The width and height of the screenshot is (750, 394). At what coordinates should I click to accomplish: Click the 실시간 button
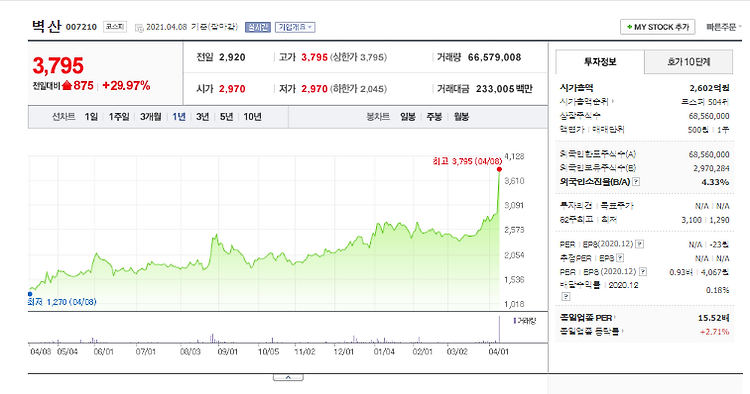click(x=258, y=27)
